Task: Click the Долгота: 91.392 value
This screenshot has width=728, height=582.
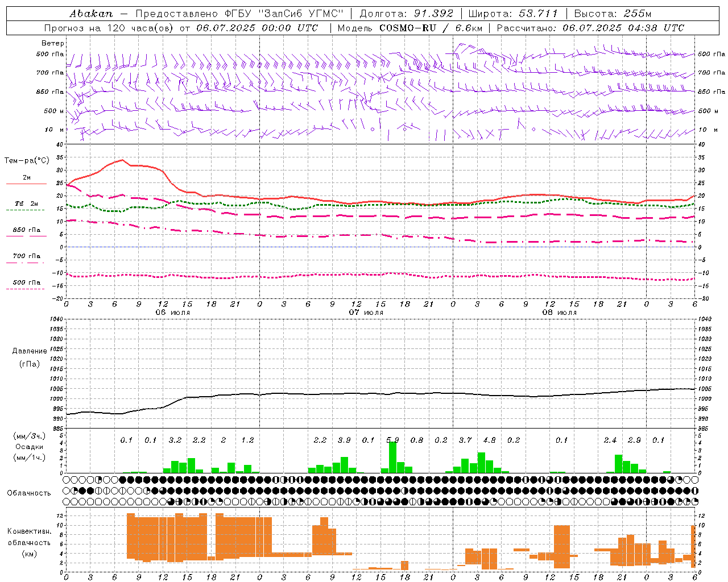Action: [x=407, y=14]
